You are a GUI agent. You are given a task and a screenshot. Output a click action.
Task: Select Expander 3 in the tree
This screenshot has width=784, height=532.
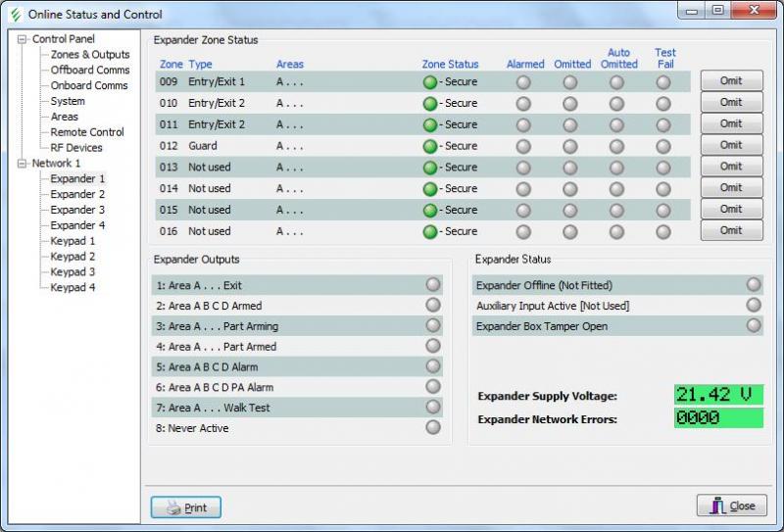point(77,210)
